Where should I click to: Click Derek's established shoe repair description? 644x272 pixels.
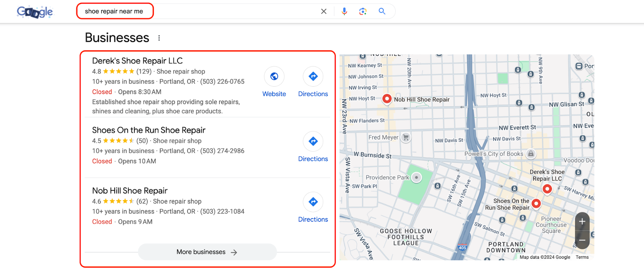point(166,106)
